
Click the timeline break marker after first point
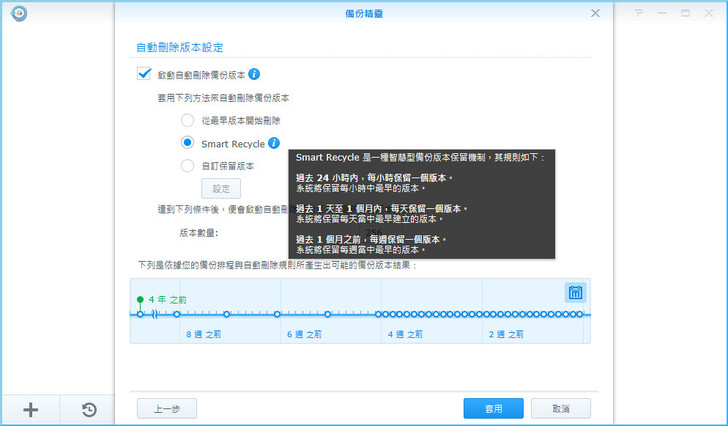pos(154,314)
